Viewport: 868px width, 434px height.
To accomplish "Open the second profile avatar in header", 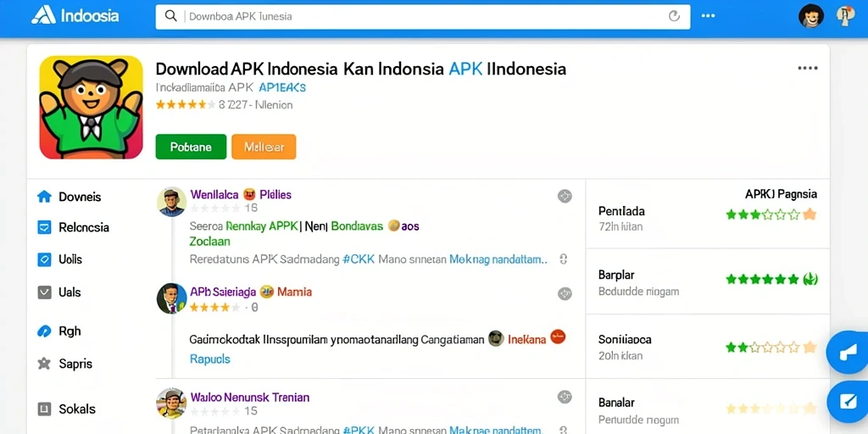I will [x=845, y=16].
